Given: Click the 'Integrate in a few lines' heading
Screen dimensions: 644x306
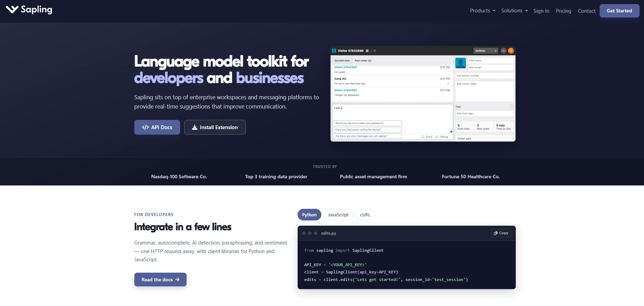Looking at the screenshot, I should coord(183,227).
